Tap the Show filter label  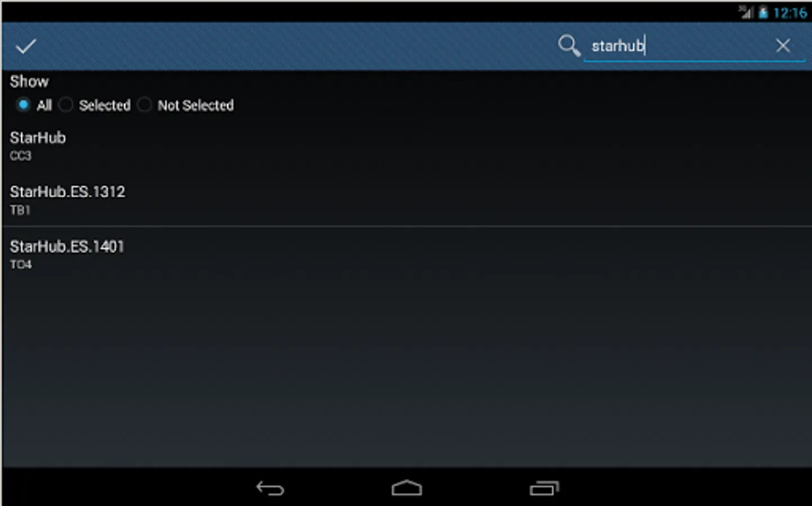pos(29,82)
